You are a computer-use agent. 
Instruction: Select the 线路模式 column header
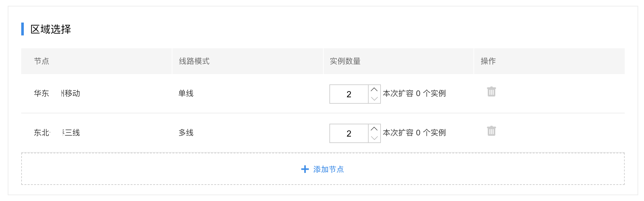tap(194, 61)
